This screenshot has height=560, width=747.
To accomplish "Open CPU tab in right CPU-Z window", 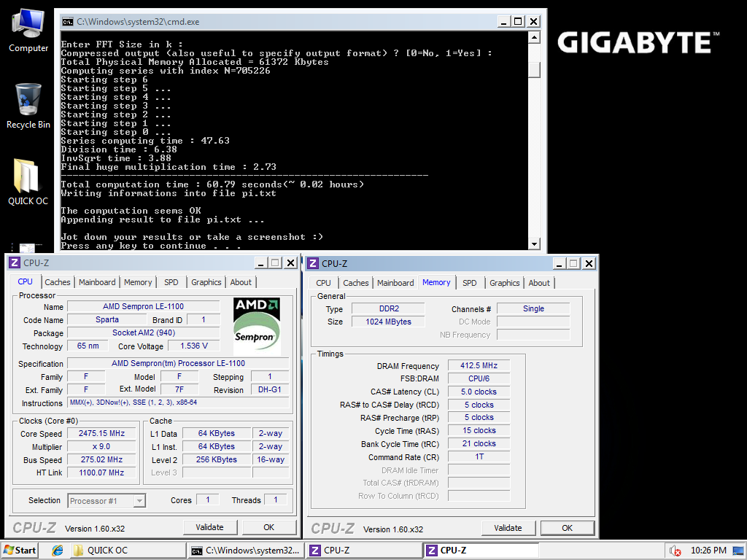I will pyautogui.click(x=323, y=283).
